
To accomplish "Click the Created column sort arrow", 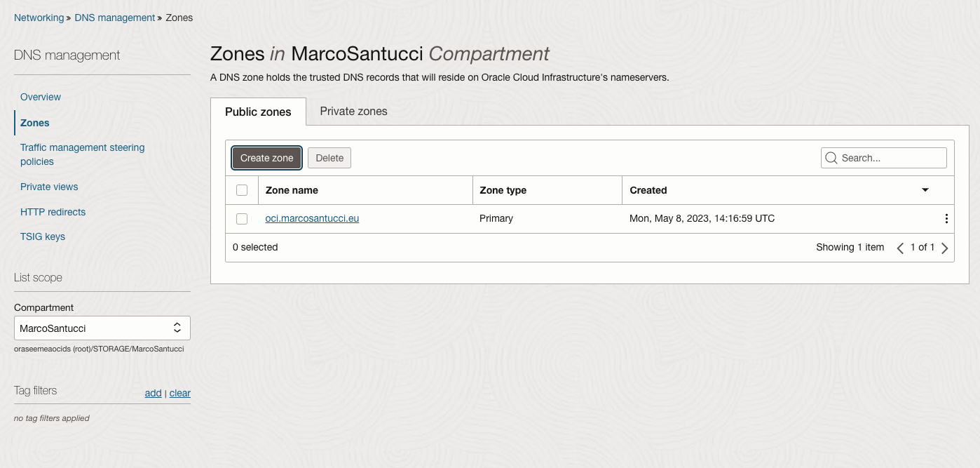I will click(925, 189).
